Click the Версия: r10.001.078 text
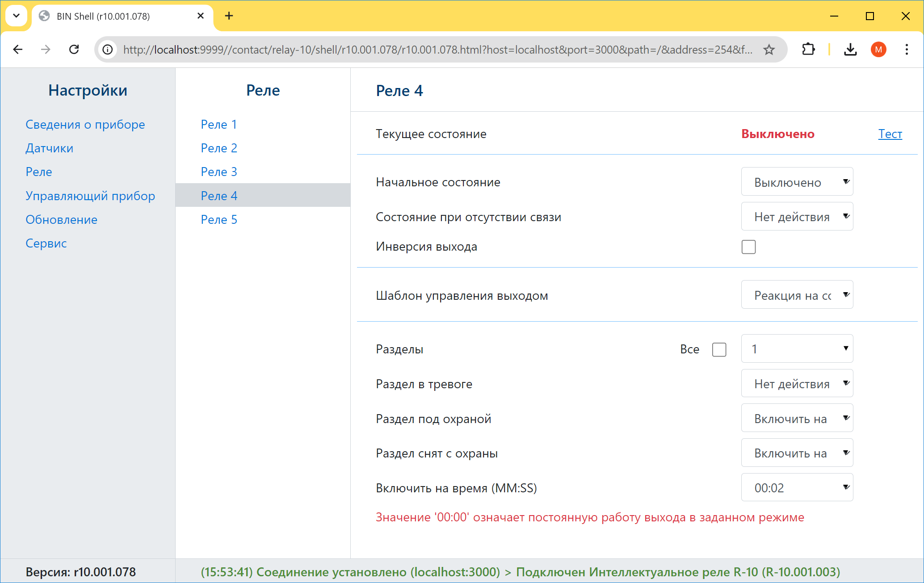The image size is (924, 583). pos(81,572)
